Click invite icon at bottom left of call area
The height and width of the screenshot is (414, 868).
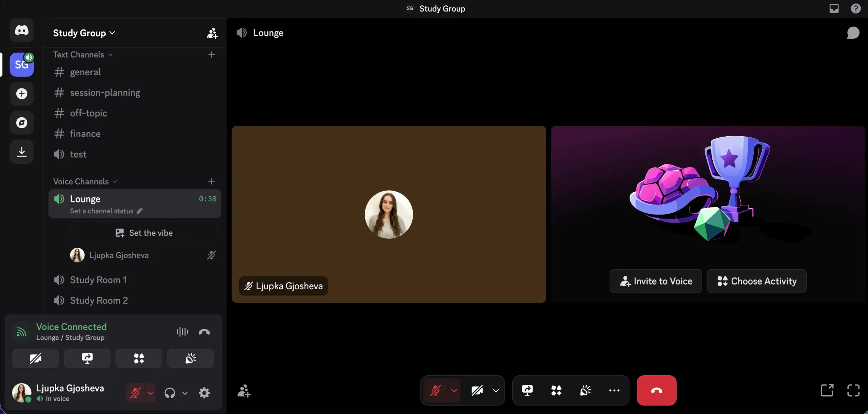(244, 391)
